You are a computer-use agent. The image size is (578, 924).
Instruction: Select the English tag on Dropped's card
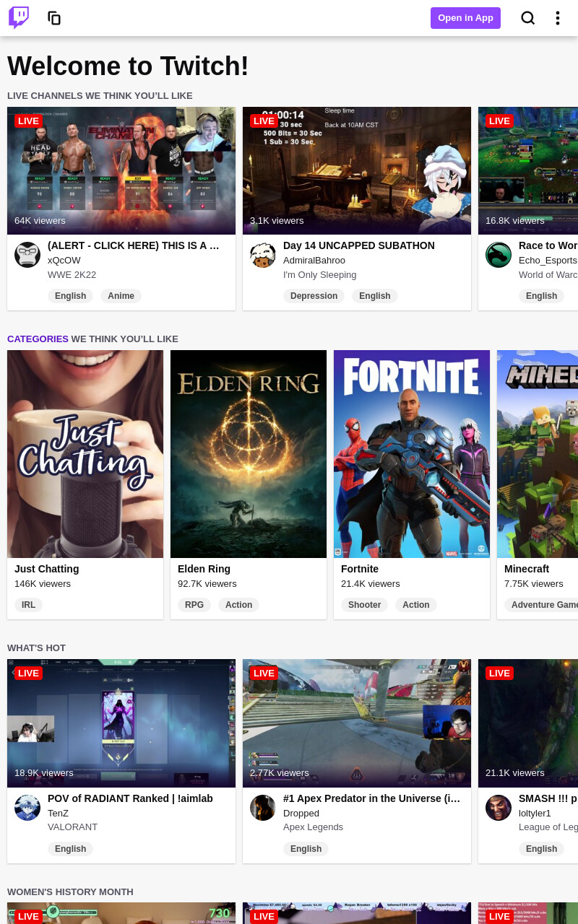(306, 849)
